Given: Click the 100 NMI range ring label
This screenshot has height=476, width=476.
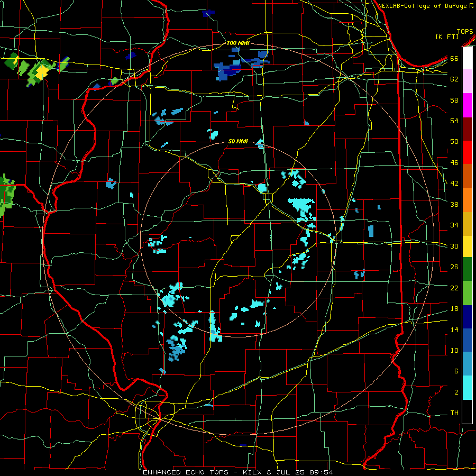Looking at the screenshot, I should coord(238,43).
